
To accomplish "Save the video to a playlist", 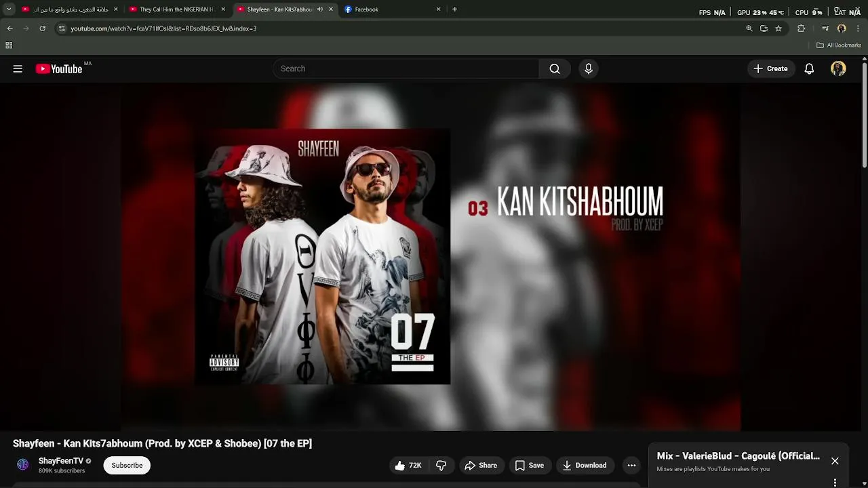I will [x=529, y=465].
